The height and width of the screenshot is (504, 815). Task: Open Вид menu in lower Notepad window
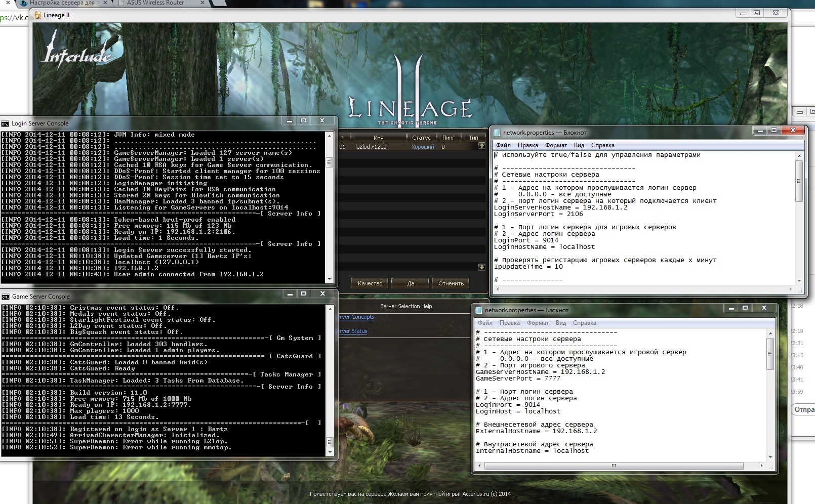click(560, 323)
